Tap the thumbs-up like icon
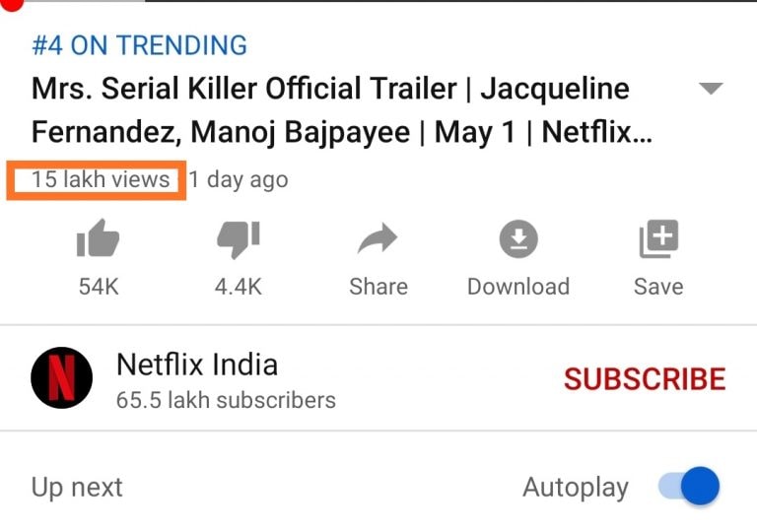The height and width of the screenshot is (532, 757). 98,240
